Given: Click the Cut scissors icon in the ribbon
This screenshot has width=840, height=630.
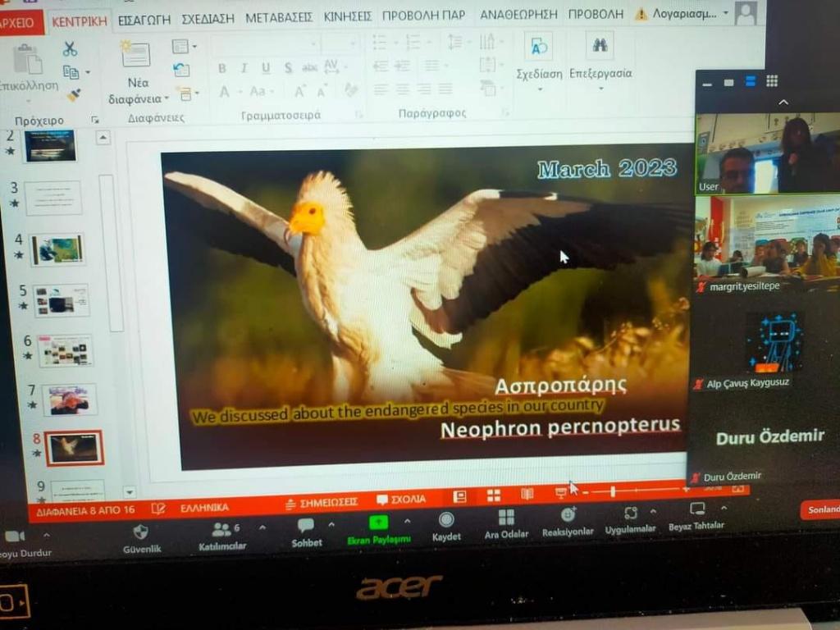Looking at the screenshot, I should pyautogui.click(x=70, y=49).
